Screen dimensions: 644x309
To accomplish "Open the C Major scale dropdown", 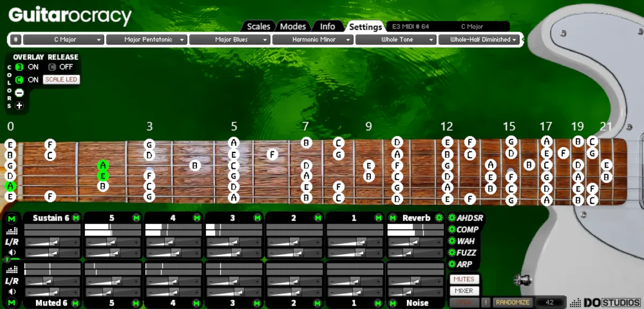I will (x=63, y=40).
